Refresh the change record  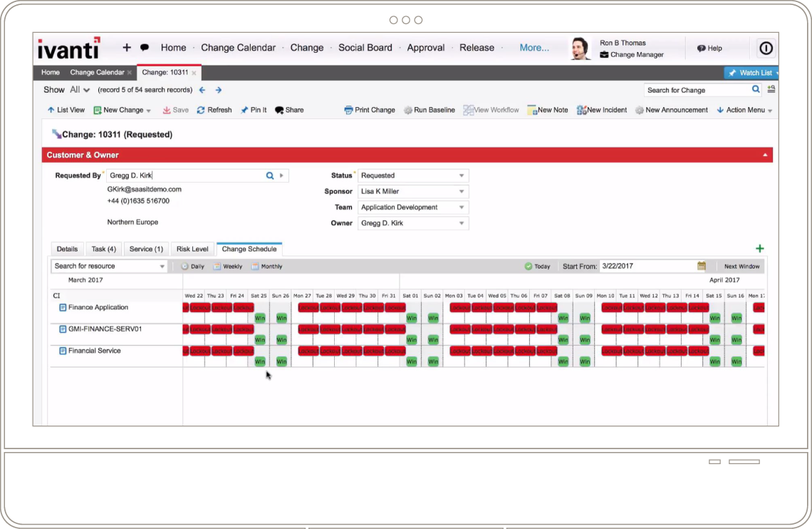pyautogui.click(x=214, y=110)
